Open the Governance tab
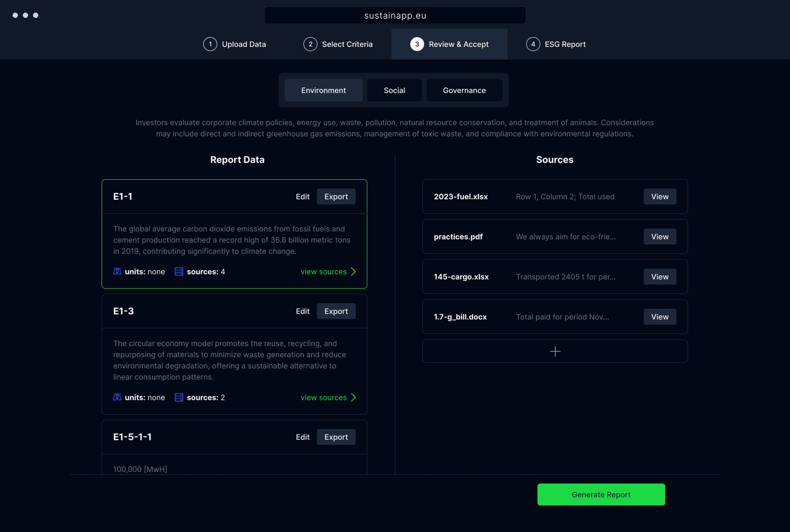790x532 pixels. (x=464, y=90)
